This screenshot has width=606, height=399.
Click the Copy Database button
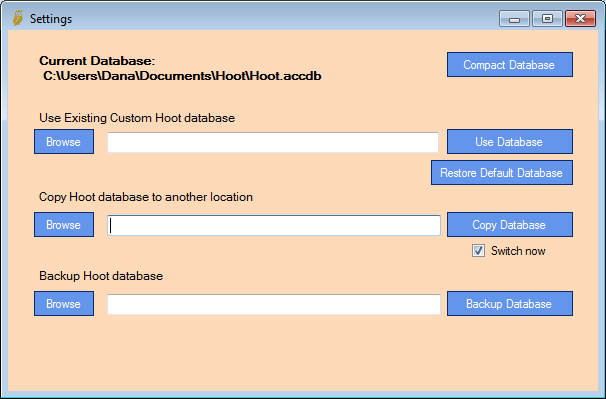pyautogui.click(x=510, y=224)
